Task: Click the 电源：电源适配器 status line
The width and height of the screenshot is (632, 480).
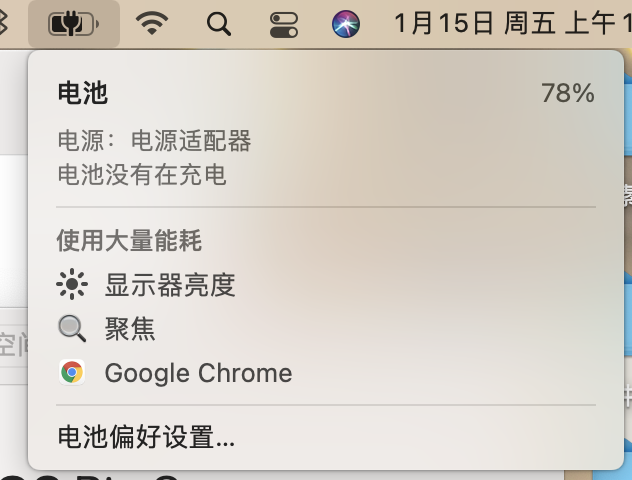Action: coord(154,141)
